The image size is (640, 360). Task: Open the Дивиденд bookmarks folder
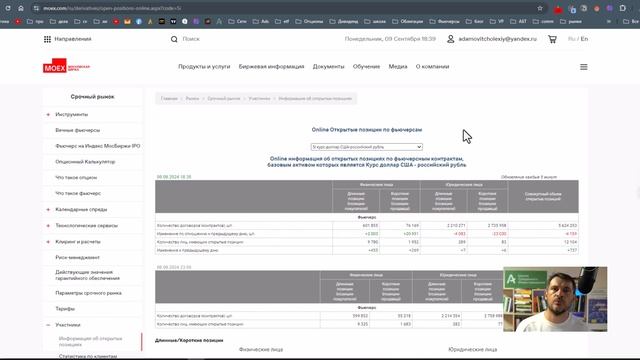click(344, 21)
